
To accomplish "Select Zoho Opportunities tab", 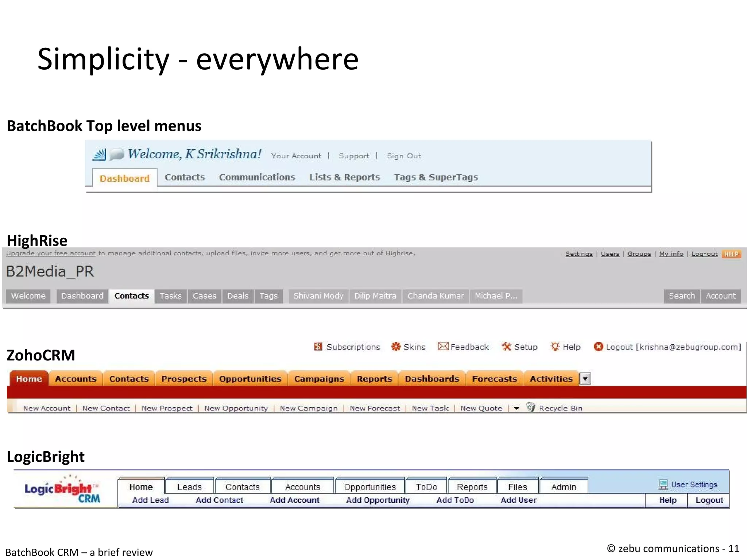I will [x=250, y=379].
